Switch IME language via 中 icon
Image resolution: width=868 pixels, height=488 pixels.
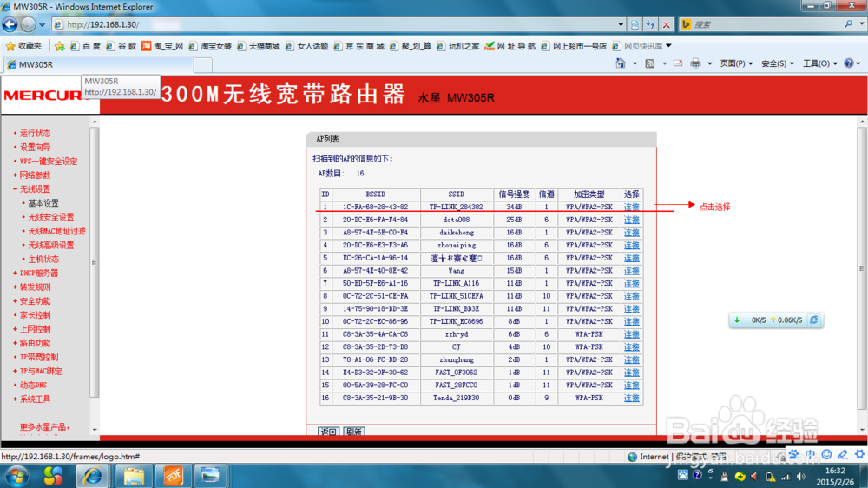810,454
